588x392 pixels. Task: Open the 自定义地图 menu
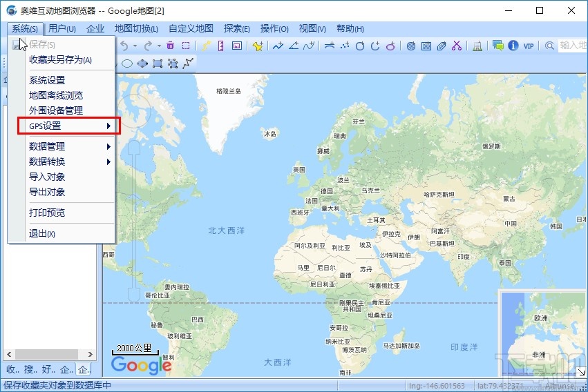click(191, 29)
